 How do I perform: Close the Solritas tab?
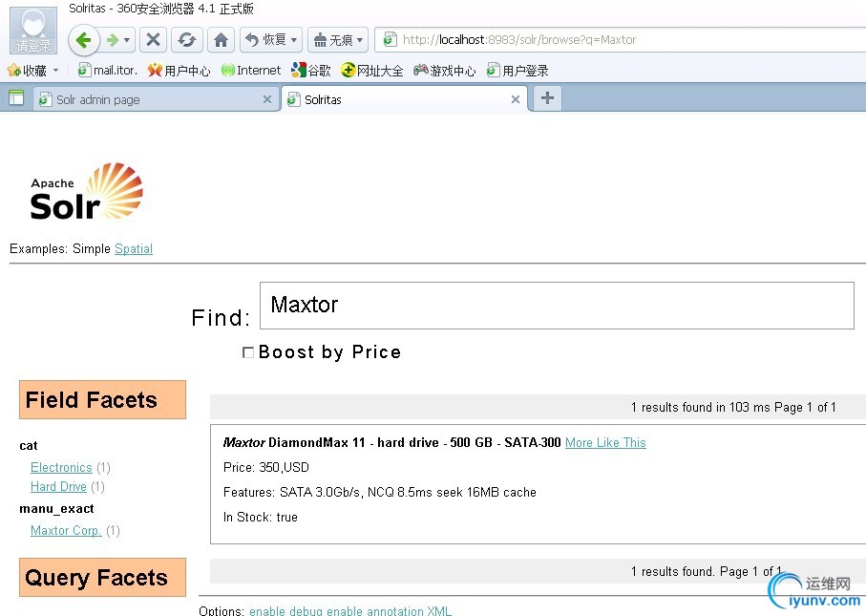516,99
